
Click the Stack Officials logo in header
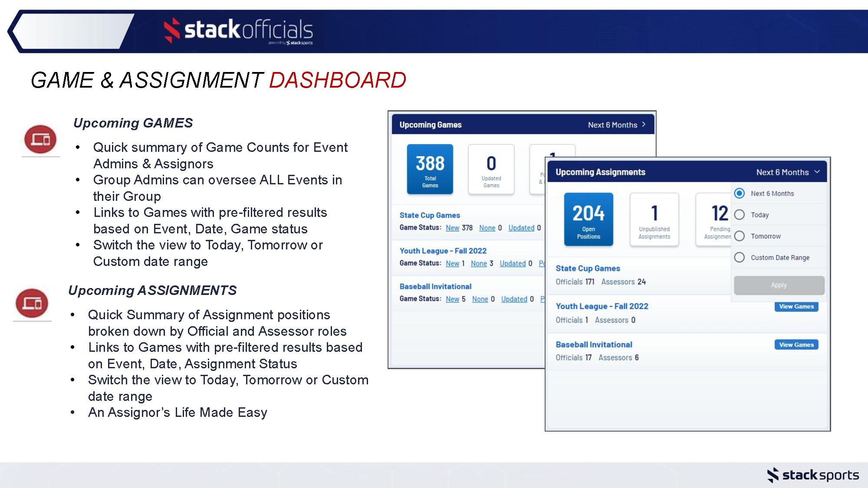pyautogui.click(x=238, y=30)
